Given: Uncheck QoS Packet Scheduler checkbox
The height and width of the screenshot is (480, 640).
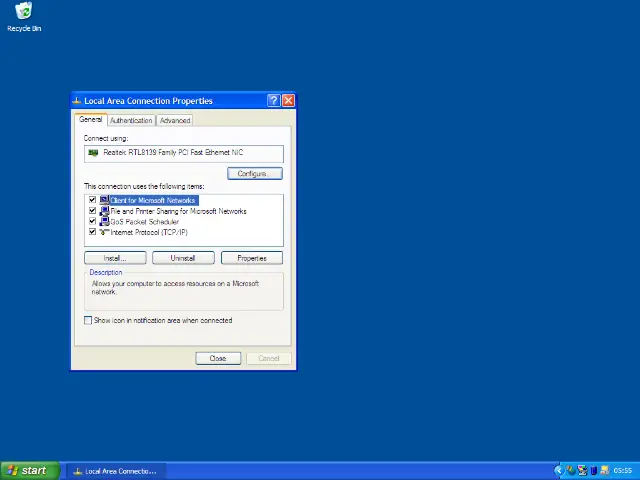Looking at the screenshot, I should click(x=92, y=221).
